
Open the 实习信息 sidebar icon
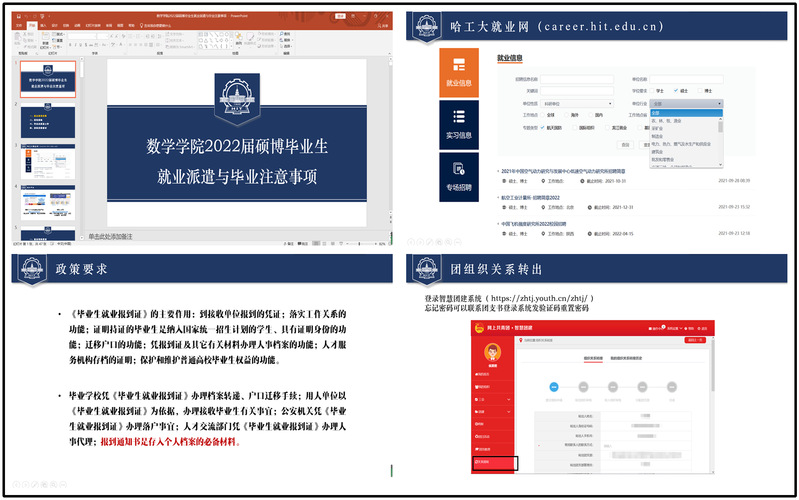click(x=459, y=123)
